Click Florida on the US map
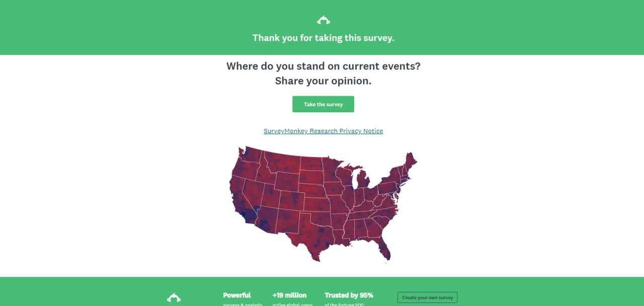Screen dimensions: 644x306 click(384, 250)
